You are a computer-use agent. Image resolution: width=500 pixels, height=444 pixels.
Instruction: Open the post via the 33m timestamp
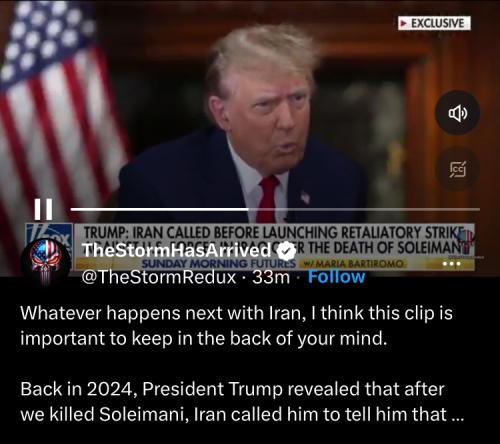point(271,277)
